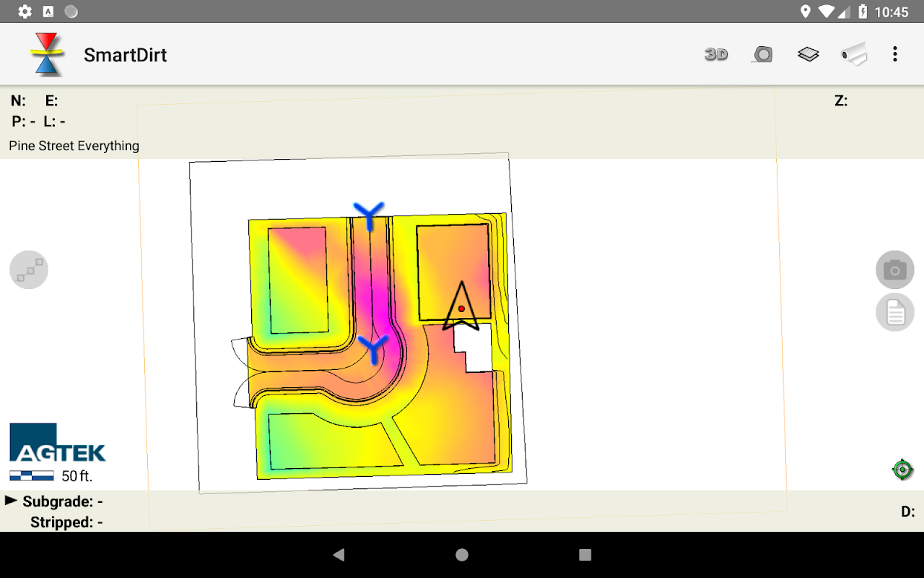Tap the AGTEK logo

[x=58, y=443]
